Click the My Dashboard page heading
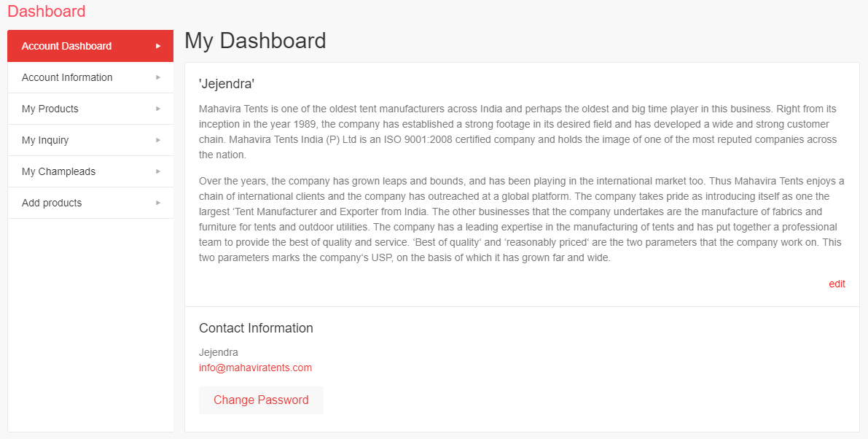868x439 pixels. click(255, 41)
